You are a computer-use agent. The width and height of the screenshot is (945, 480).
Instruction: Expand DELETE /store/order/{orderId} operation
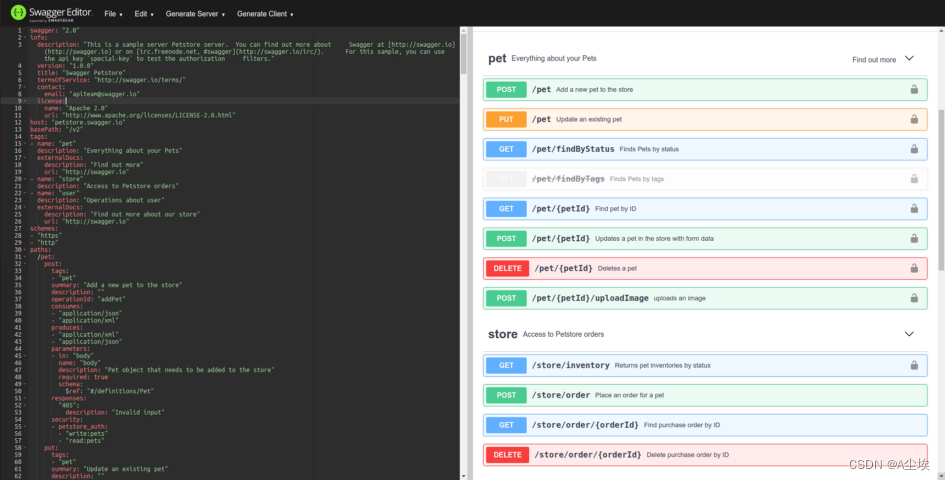[705, 455]
